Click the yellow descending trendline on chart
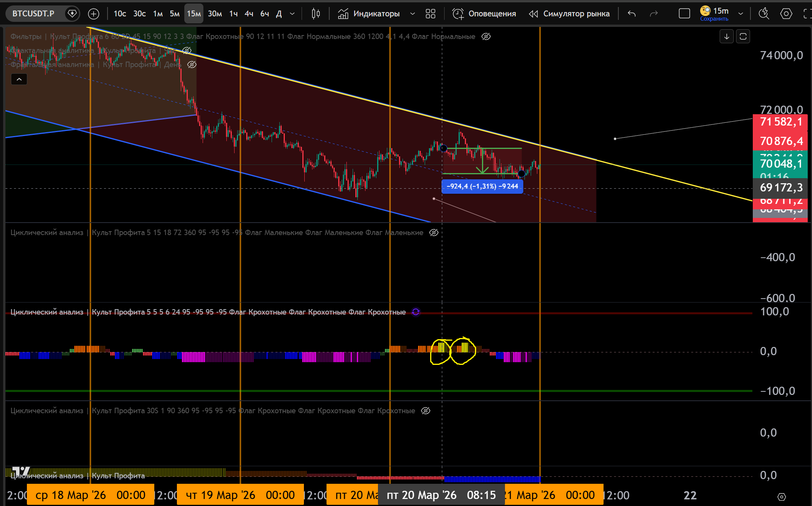812x506 pixels. point(662,177)
